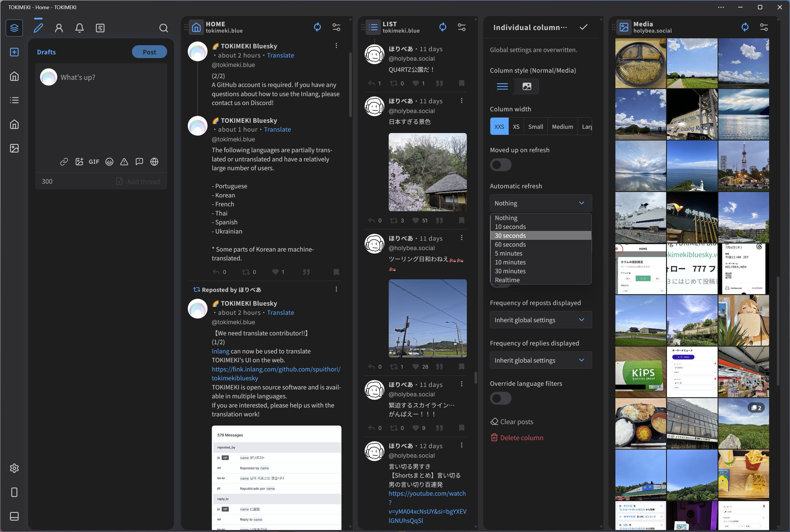Click Delete column
This screenshot has height=532, width=790.
point(517,438)
